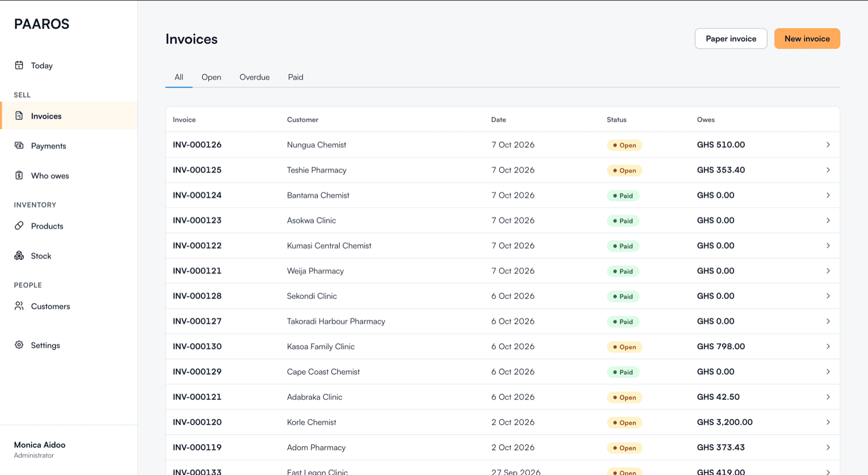Open Today via its calendar icon
This screenshot has width=868, height=475.
point(19,65)
